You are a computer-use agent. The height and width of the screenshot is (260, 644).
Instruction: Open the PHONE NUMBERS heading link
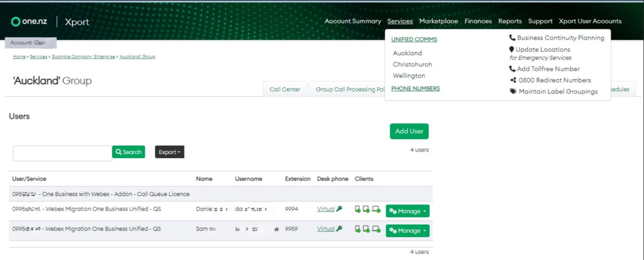coord(415,89)
